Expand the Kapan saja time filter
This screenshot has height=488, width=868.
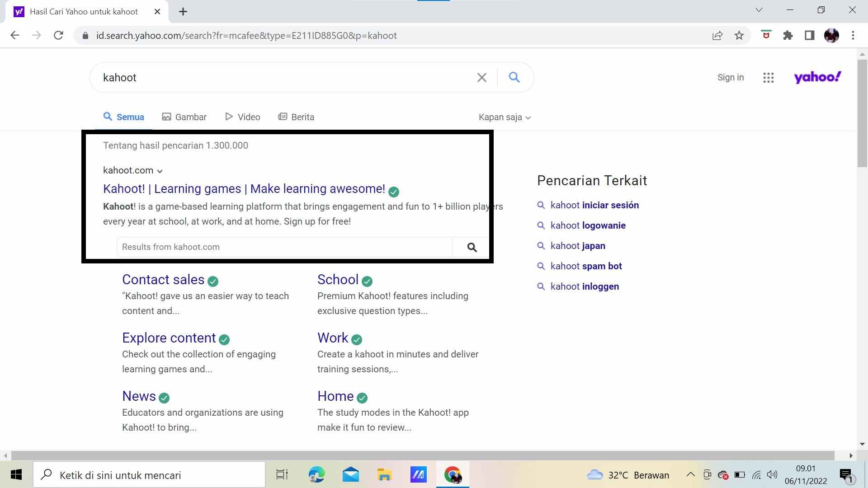coord(505,117)
